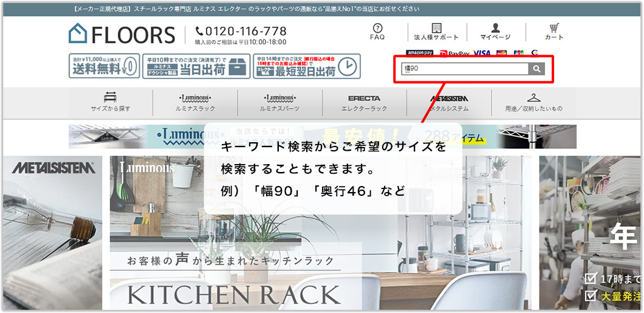644x313 pixels.
Task: Click the 最短翌日出荷 next-day shipping banner
Action: (x=307, y=66)
